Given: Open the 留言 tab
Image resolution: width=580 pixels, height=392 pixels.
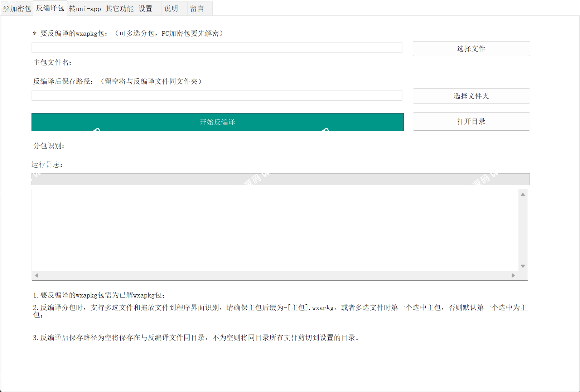Looking at the screenshot, I should 197,8.
